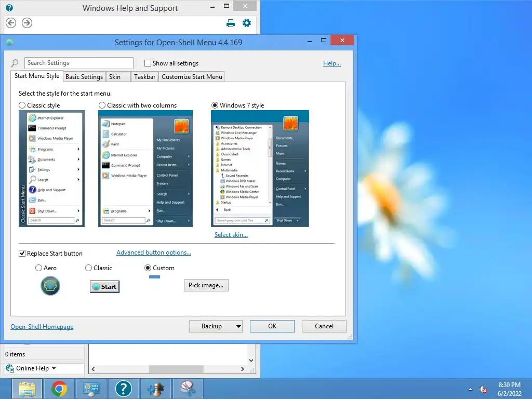Viewport: 532px width, 399px height.
Task: Switch to the Basic Settings tab
Action: pyautogui.click(x=84, y=77)
